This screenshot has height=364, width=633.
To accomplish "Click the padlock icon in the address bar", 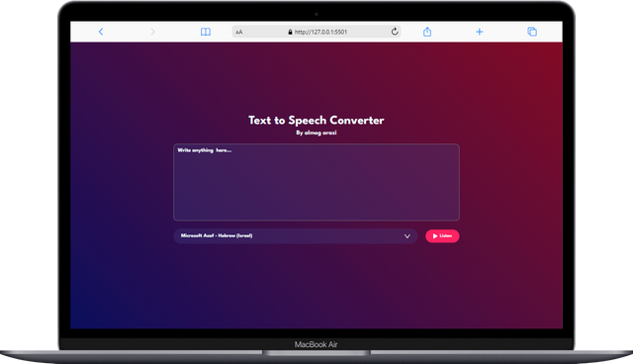I will [x=290, y=32].
